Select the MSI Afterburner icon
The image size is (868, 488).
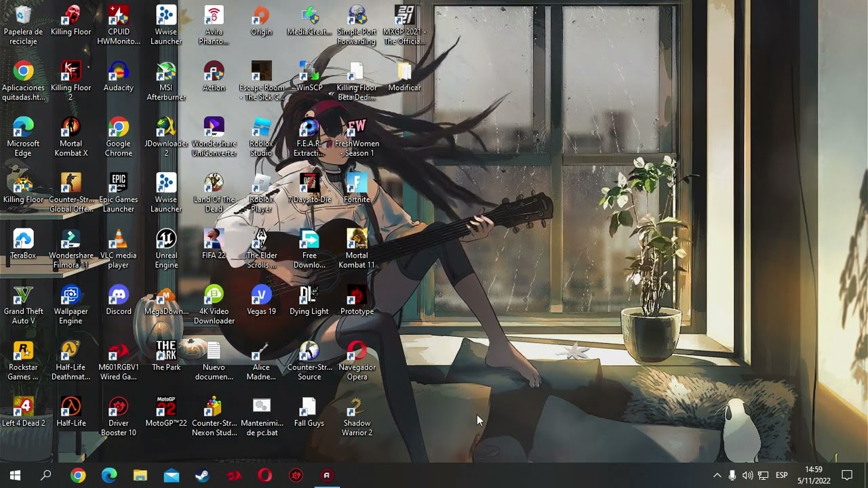(166, 81)
